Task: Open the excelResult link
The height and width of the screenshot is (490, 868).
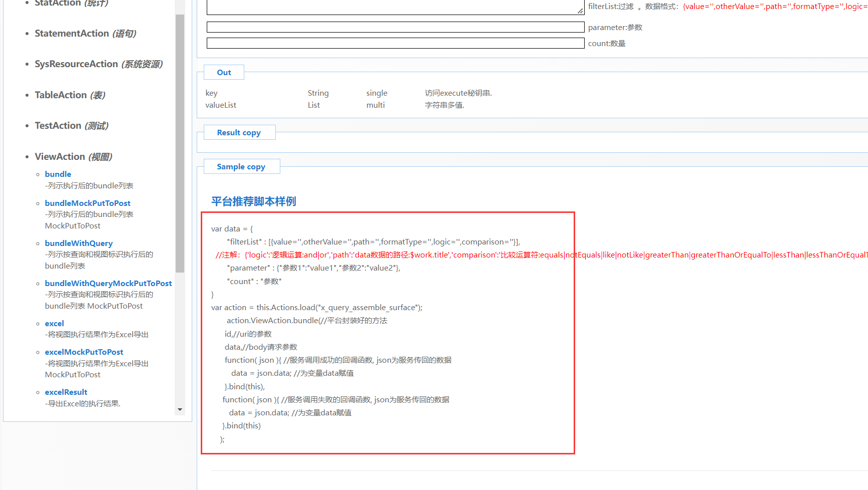Action: pyautogui.click(x=66, y=392)
